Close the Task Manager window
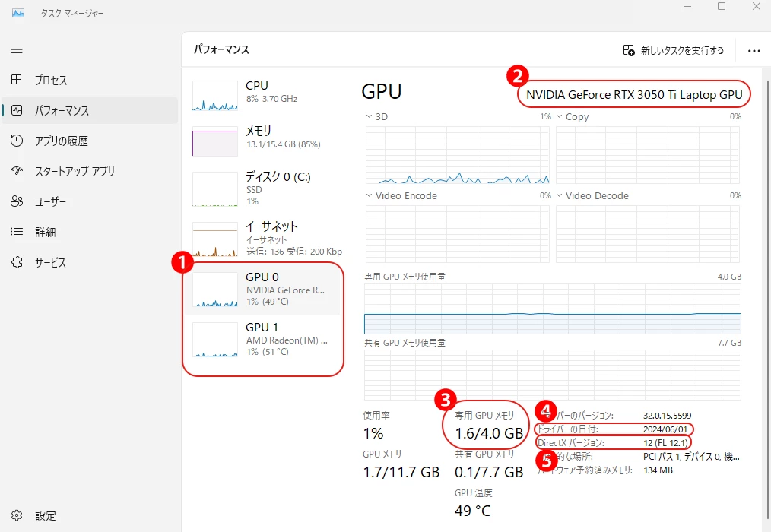This screenshot has width=771, height=532. click(x=757, y=7)
